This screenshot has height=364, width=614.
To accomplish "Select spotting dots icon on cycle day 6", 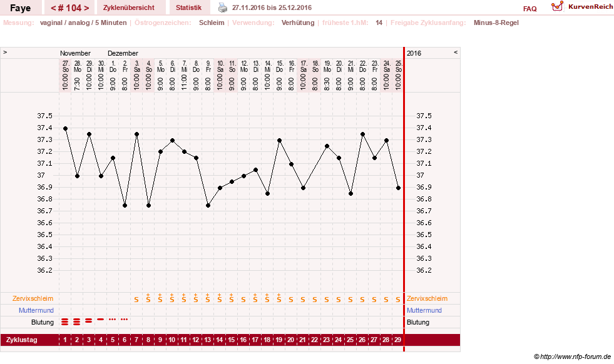I will (124, 320).
